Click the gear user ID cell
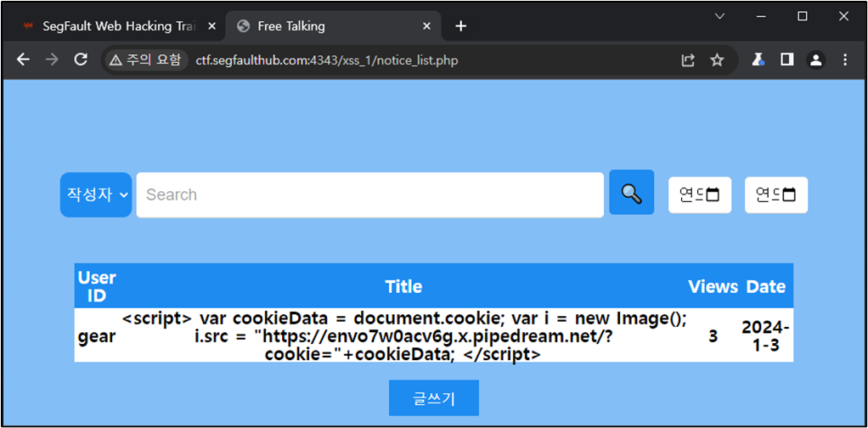Screen dimensions: 868x428 click(x=97, y=336)
